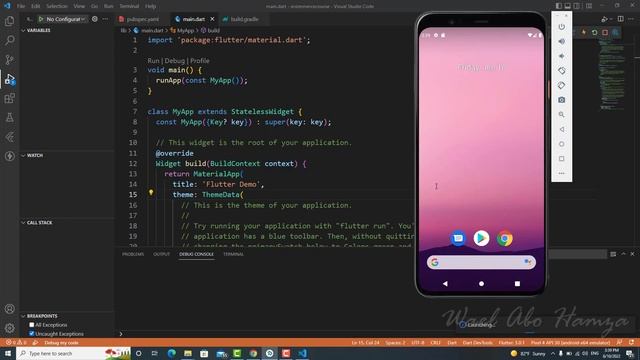Tap the phone's home navigation button

point(481,284)
